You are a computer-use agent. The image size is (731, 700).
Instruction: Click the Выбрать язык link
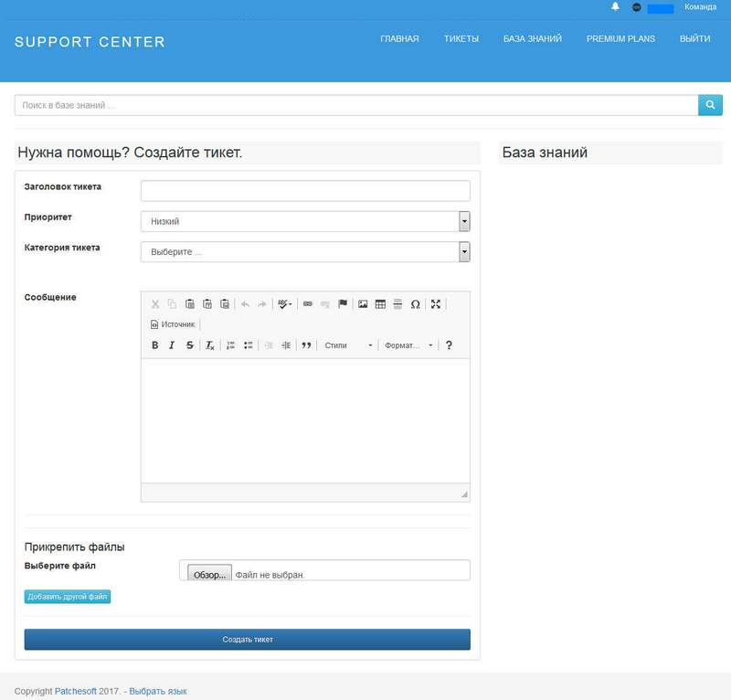[158, 691]
